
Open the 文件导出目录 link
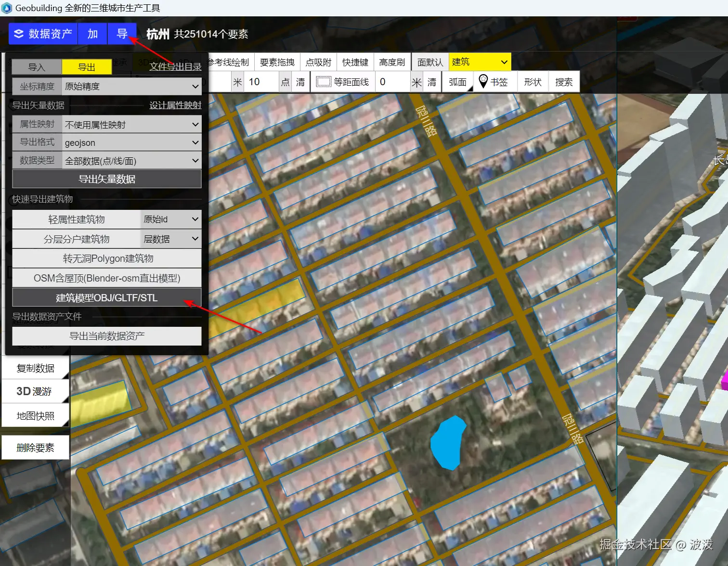[175, 66]
